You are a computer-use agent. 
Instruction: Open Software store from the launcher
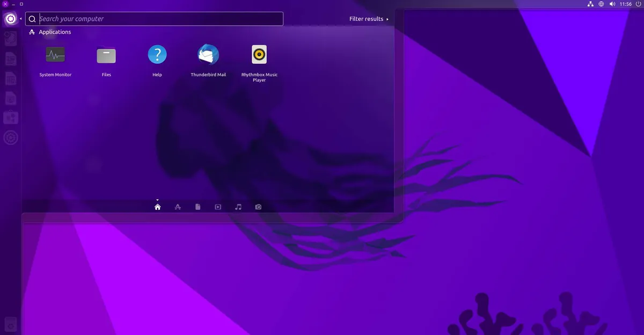10,118
